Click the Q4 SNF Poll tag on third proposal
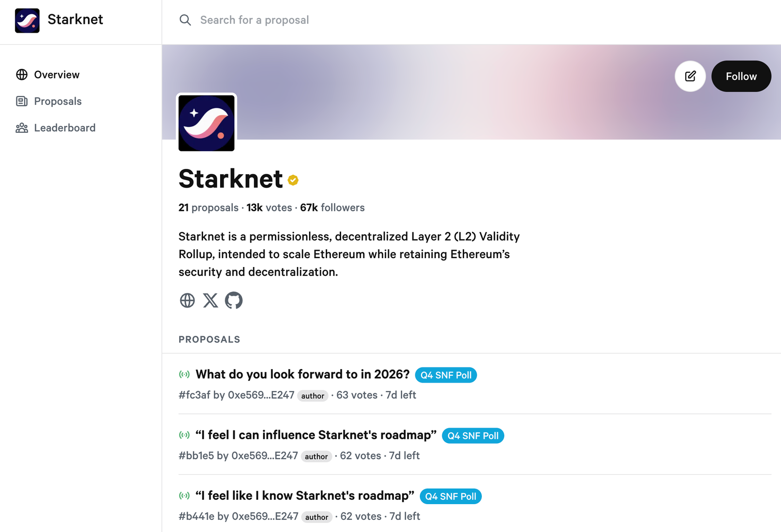The width and height of the screenshot is (781, 532). (450, 496)
